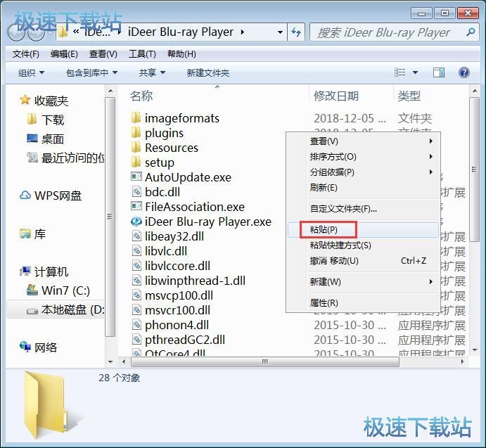The height and width of the screenshot is (448, 486).
Task: Open the 包含到库中 dropdown
Action: [91, 73]
